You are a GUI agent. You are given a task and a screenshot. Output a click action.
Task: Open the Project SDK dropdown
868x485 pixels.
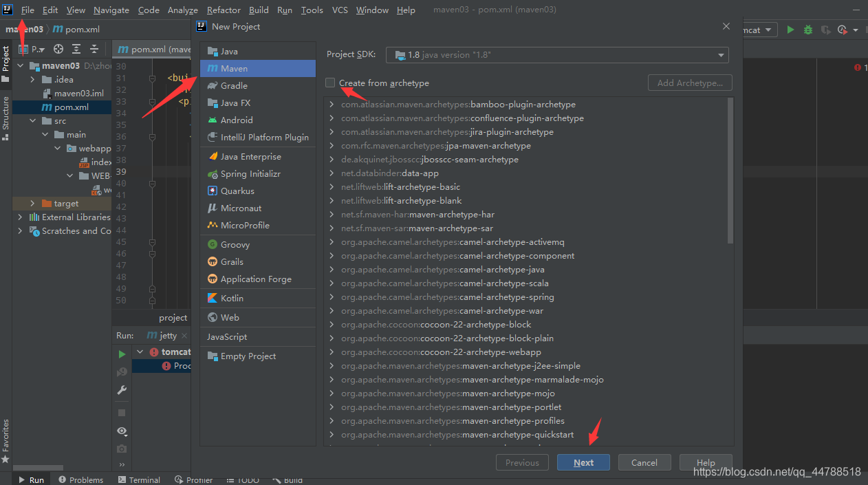point(557,55)
